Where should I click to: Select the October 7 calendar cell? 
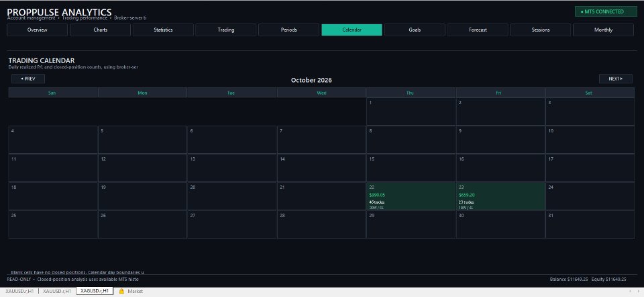pos(321,140)
